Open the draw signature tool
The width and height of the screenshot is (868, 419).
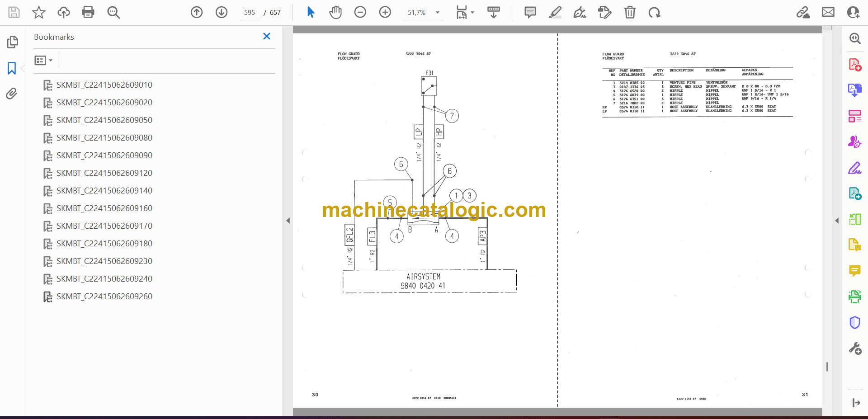coord(580,12)
